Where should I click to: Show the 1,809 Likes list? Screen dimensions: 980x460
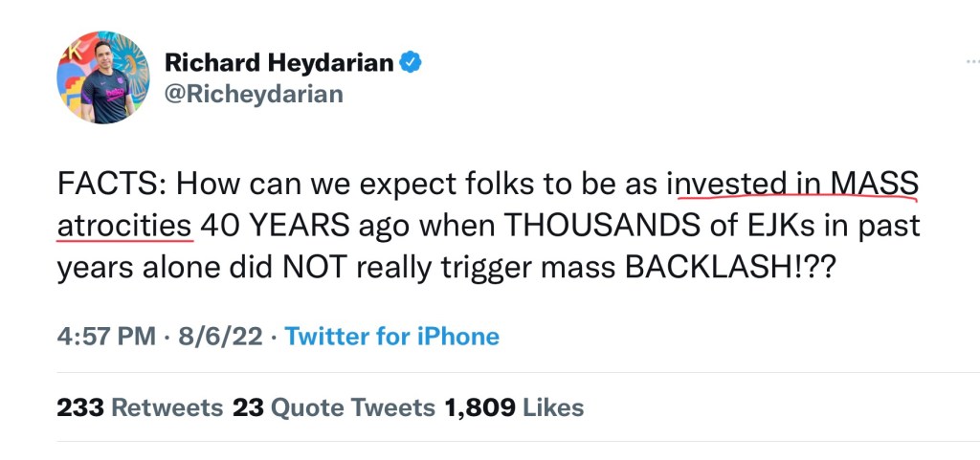(x=514, y=407)
